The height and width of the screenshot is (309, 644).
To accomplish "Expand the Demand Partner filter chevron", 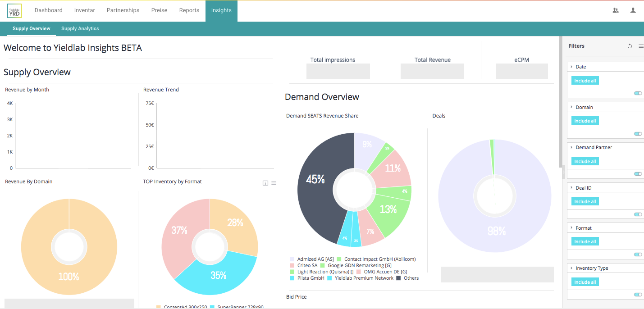I will (x=571, y=147).
